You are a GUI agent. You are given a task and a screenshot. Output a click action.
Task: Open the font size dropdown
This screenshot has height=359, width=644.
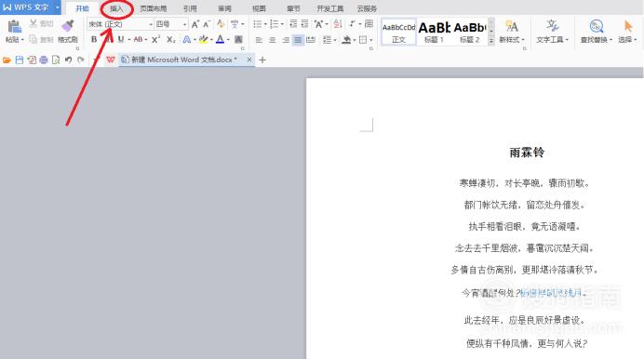click(184, 24)
